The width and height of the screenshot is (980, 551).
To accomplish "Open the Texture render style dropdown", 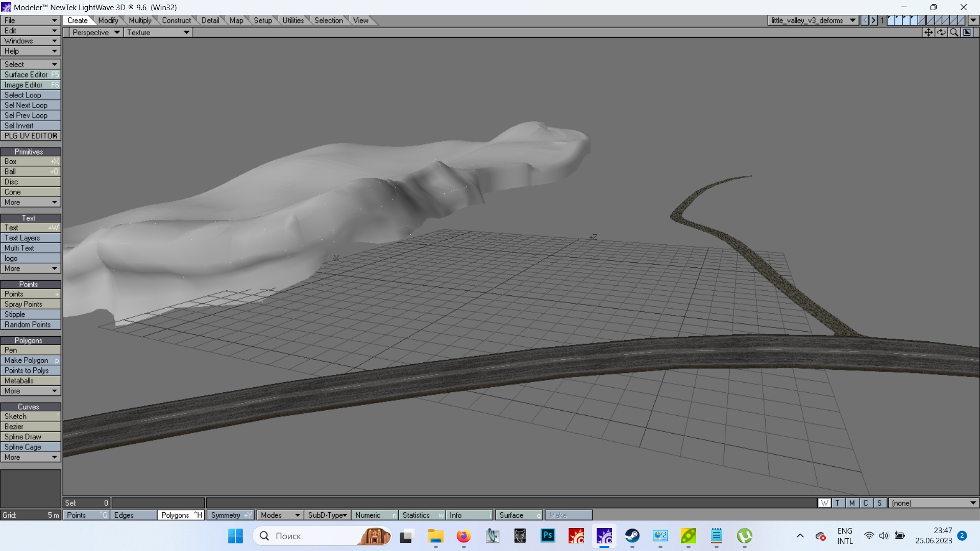I will pyautogui.click(x=158, y=33).
